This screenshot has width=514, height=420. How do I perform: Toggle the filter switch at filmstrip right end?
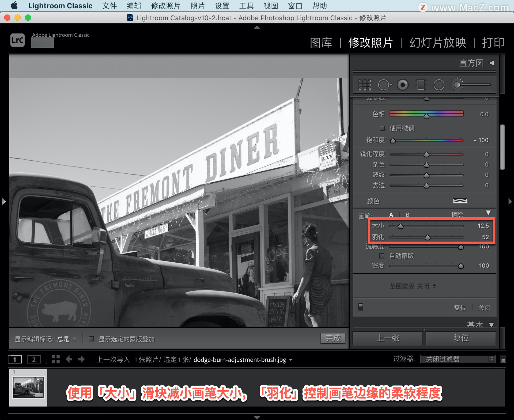[x=503, y=359]
